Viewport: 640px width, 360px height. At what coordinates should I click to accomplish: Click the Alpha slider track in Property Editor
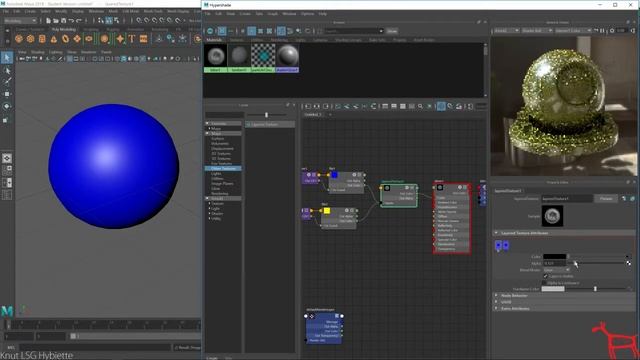point(598,263)
